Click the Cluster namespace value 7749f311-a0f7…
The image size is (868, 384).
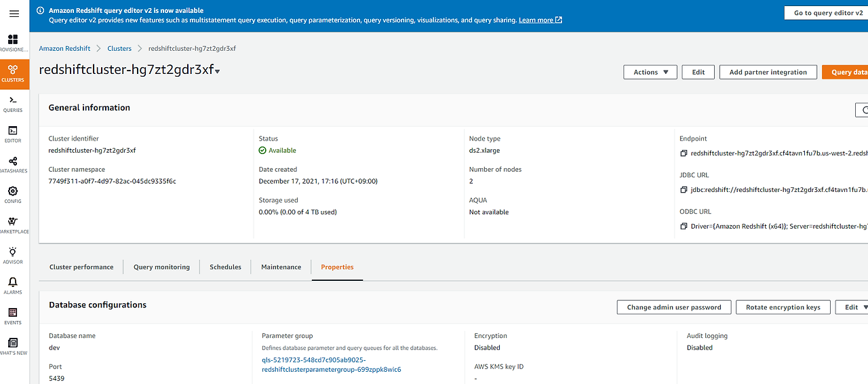[112, 181]
